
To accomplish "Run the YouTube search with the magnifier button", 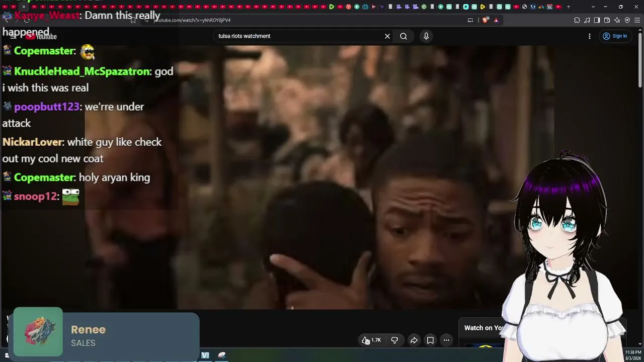I will [404, 36].
